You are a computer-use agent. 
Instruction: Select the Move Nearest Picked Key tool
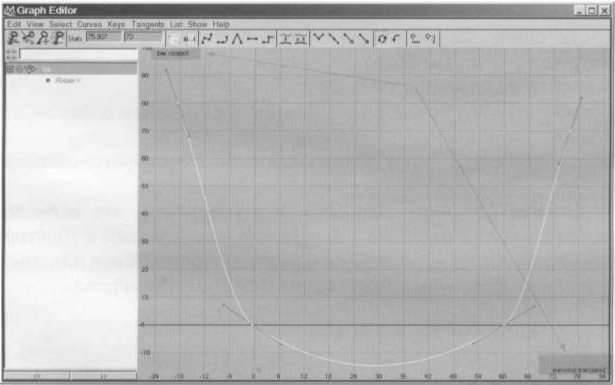[x=14, y=38]
